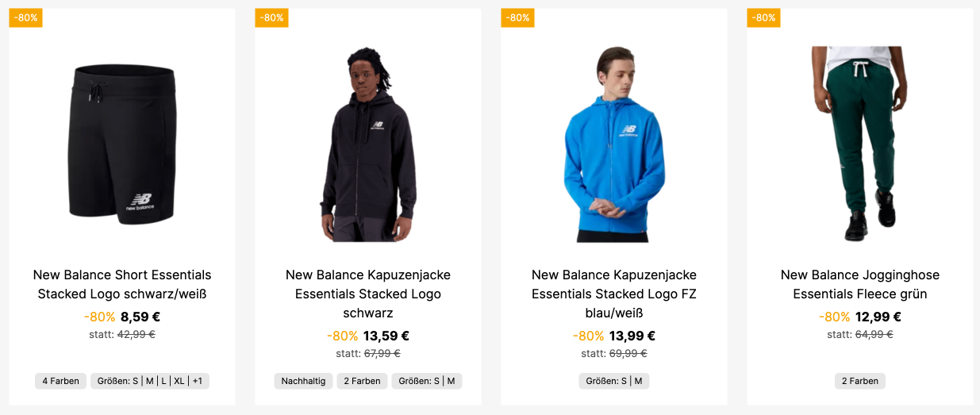Click the -80% badge on blue jacket card
Viewport: 980px width, 415px height.
517,17
